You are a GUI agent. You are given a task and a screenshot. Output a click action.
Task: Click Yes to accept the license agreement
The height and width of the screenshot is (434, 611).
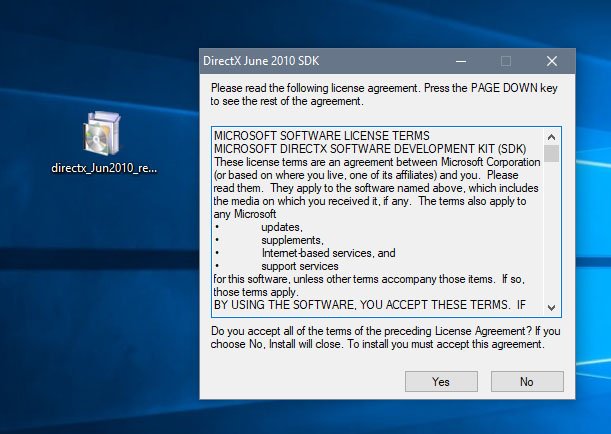click(x=441, y=381)
